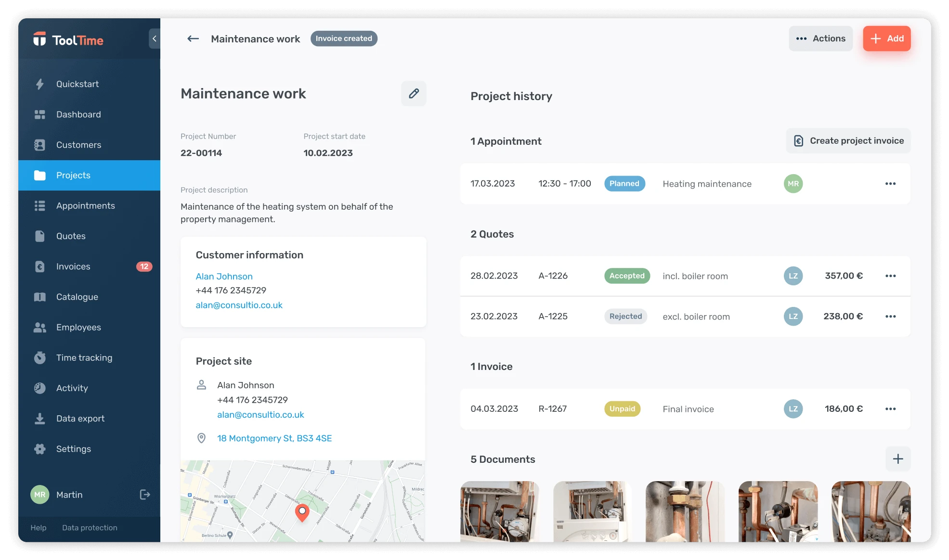949x560 pixels.
Task: Click the logout icon next to Martin
Action: (144, 495)
